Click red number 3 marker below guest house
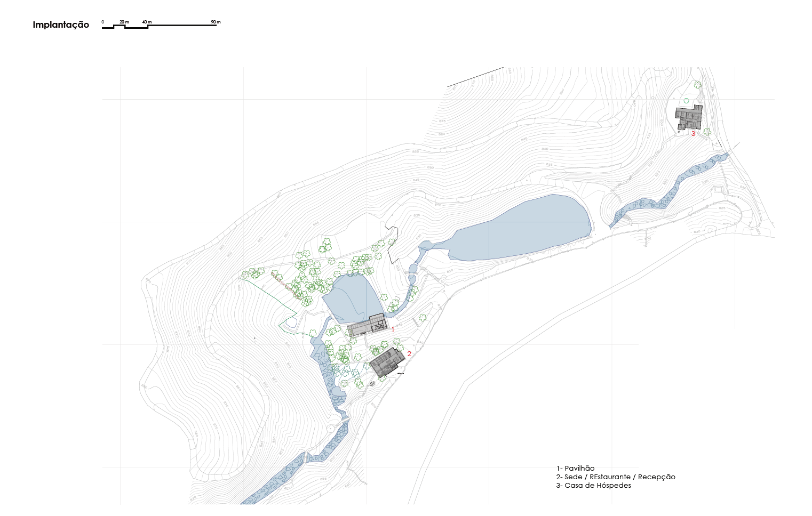This screenshot has height=516, width=812. point(693,134)
